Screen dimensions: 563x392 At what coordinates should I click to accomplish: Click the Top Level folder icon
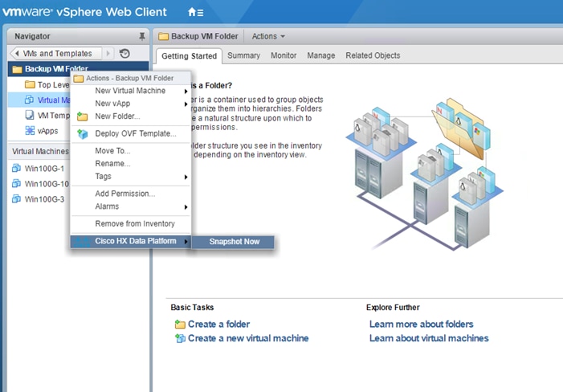(x=30, y=84)
